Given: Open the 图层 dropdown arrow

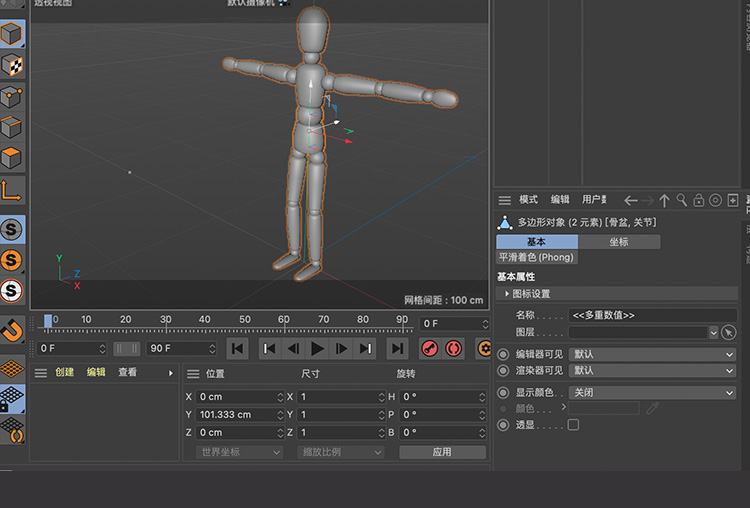Looking at the screenshot, I should (x=714, y=332).
